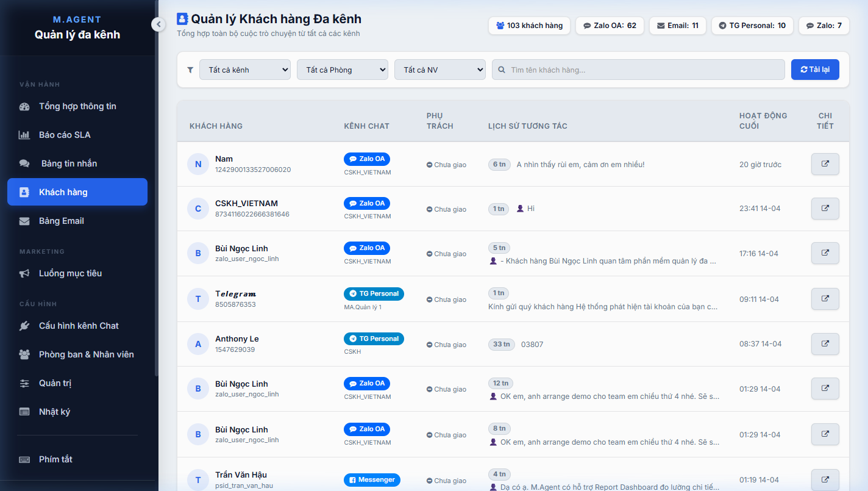Click the '20 giờ trước' activity time
The height and width of the screenshot is (491, 868).
click(x=760, y=165)
